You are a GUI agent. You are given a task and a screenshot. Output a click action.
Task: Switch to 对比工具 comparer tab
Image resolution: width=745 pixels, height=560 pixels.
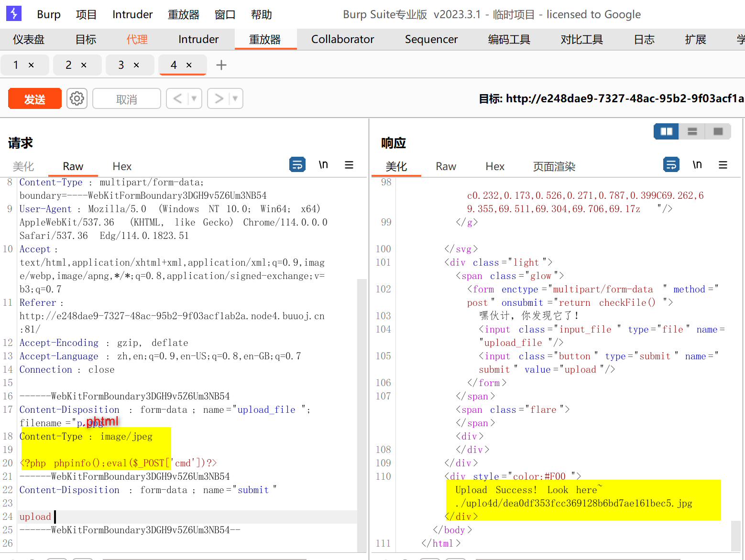(581, 39)
